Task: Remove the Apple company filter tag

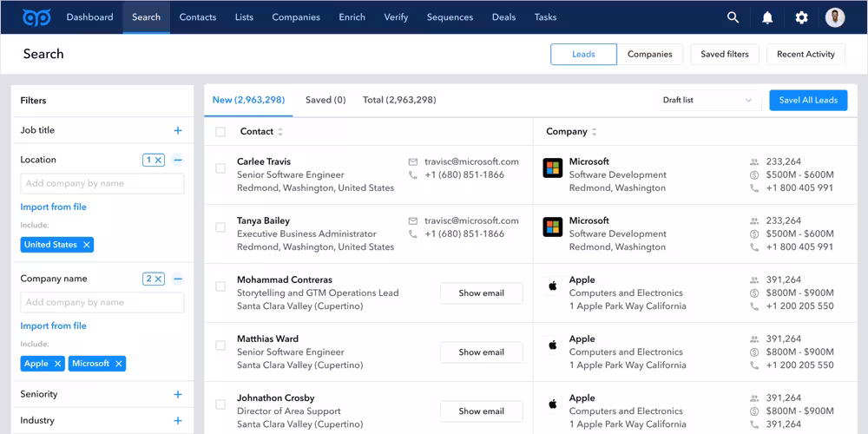Action: point(57,364)
